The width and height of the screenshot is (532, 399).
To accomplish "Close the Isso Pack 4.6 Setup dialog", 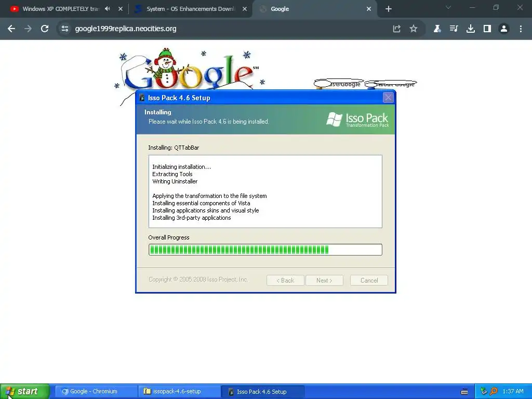I will pos(388,98).
